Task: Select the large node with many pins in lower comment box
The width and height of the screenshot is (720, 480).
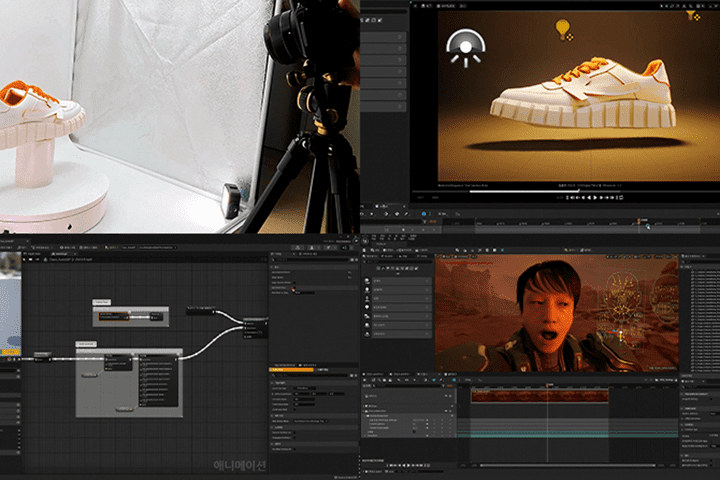Action: pyautogui.click(x=158, y=380)
